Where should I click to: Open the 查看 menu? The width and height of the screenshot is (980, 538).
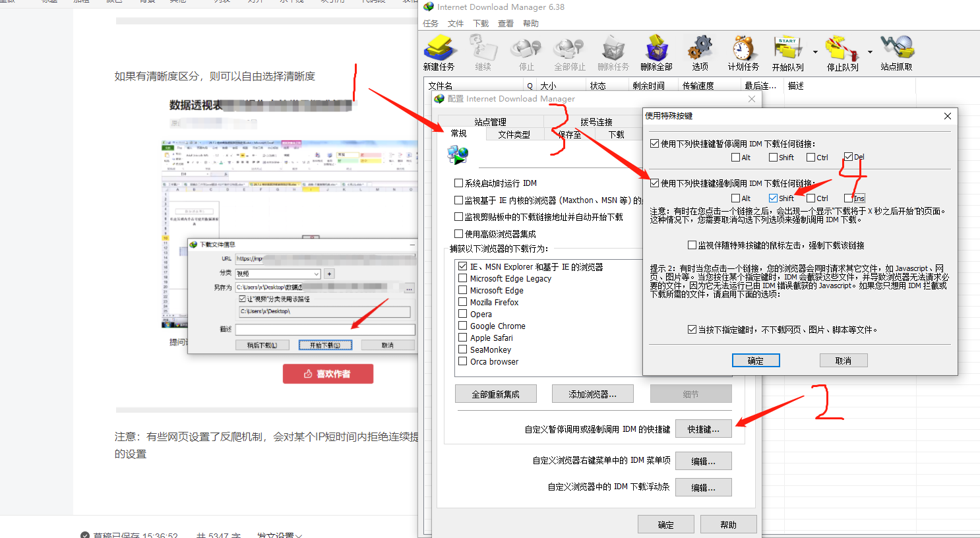(506, 23)
